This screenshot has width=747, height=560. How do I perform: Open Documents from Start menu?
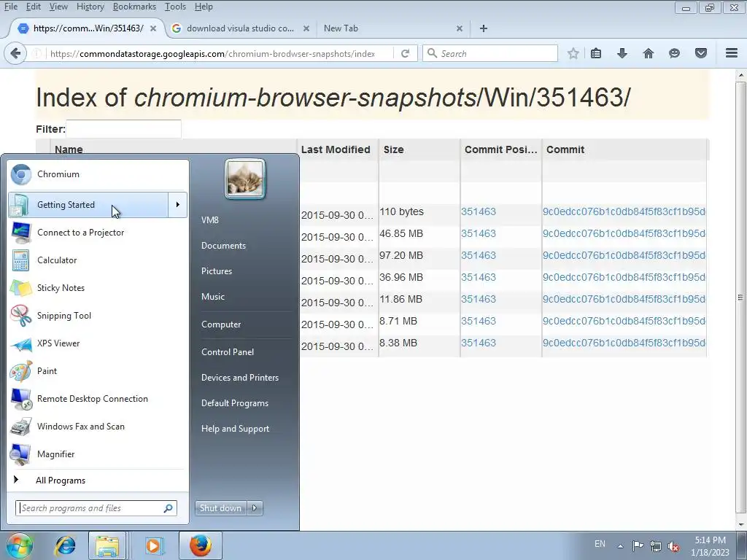[223, 246]
